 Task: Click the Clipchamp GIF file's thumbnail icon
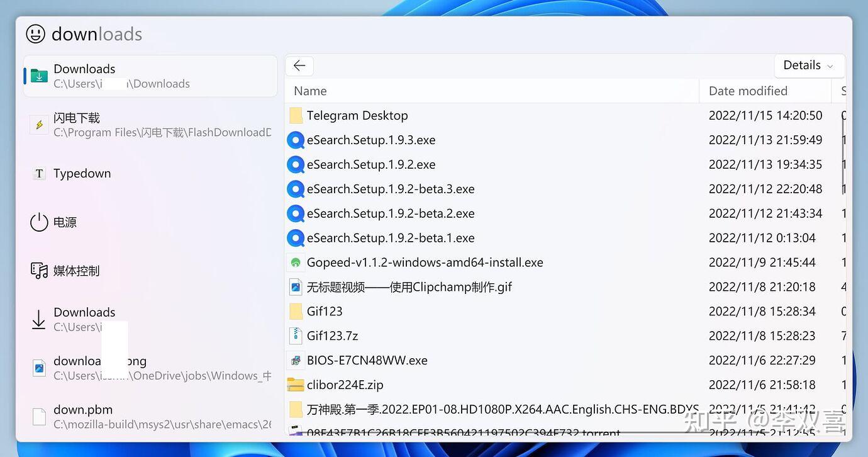296,286
